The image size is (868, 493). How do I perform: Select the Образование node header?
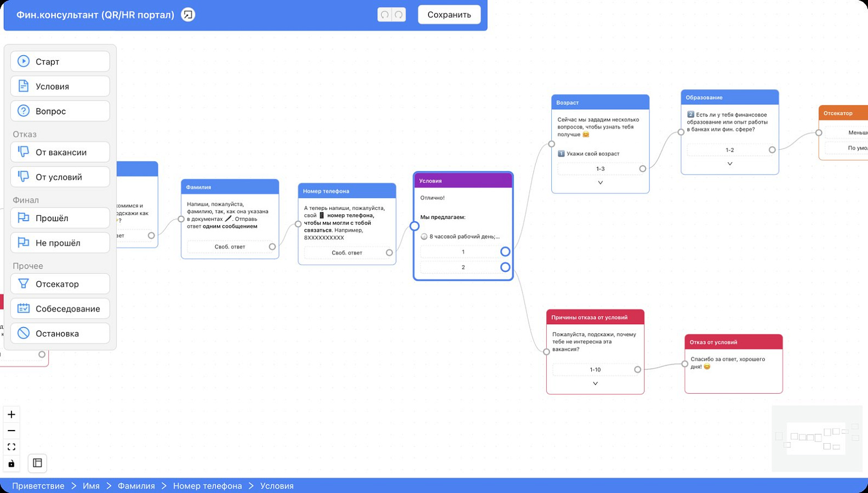(730, 98)
